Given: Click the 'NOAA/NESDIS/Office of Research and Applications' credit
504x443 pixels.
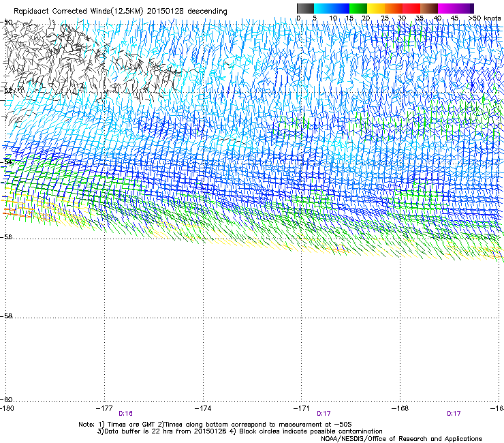Looking at the screenshot, I should click(x=401, y=439).
